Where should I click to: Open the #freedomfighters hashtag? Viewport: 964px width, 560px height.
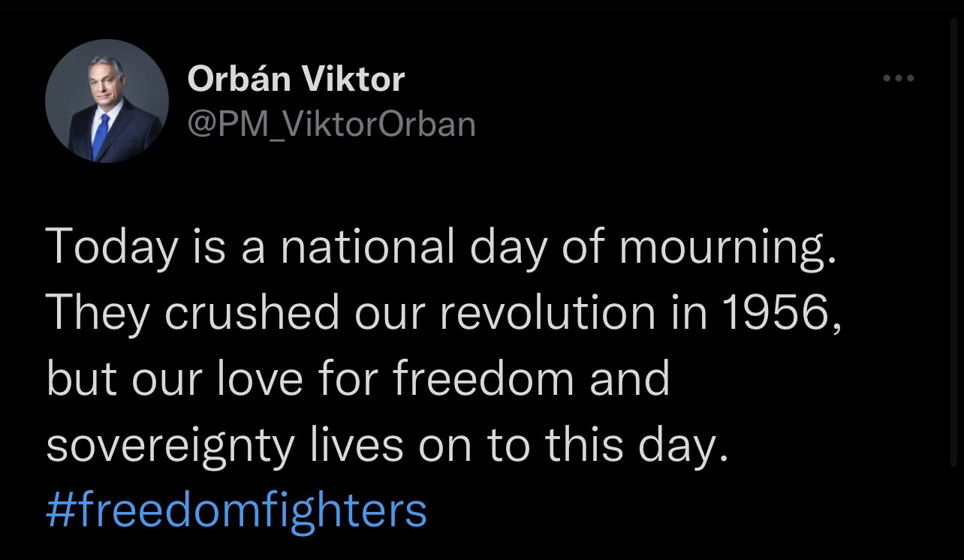point(236,510)
